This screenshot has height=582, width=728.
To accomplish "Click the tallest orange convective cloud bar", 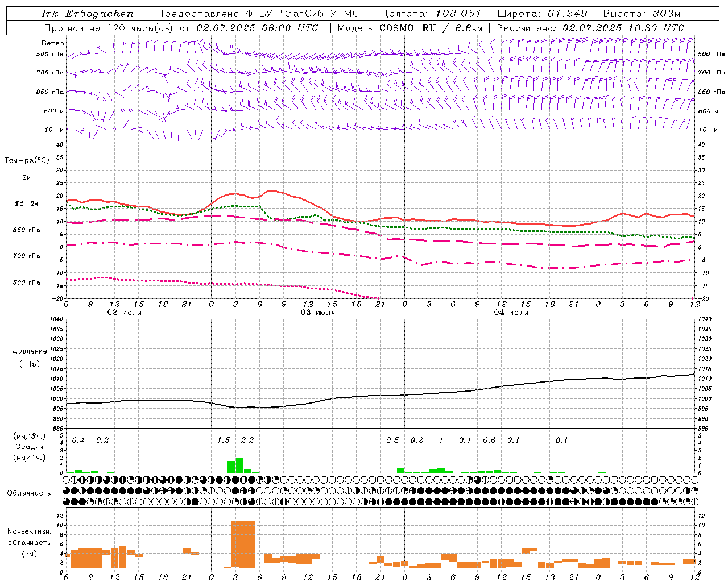I will click(x=243, y=544).
